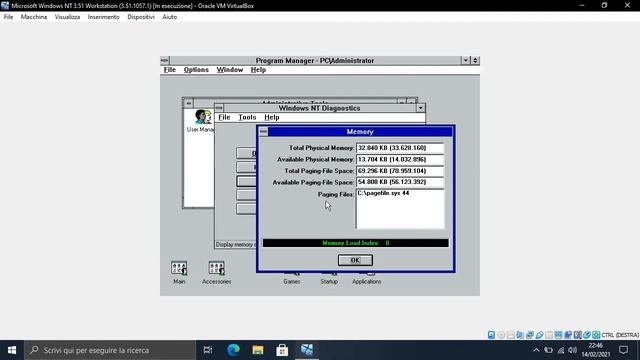Viewport: 640px width, 360px height.
Task: Open VirtualBox Inserimento menu
Action: 104,17
